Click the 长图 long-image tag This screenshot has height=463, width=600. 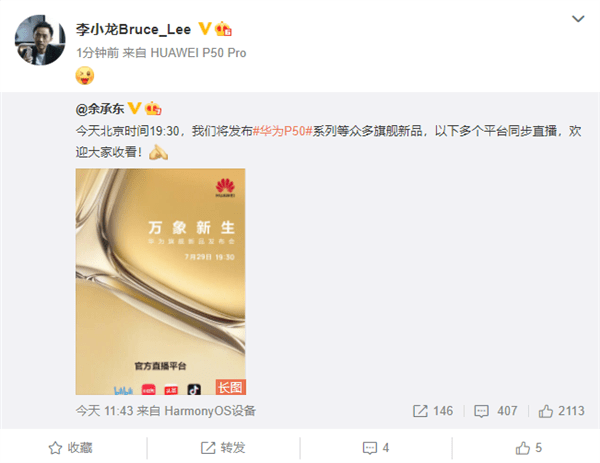pos(230,387)
